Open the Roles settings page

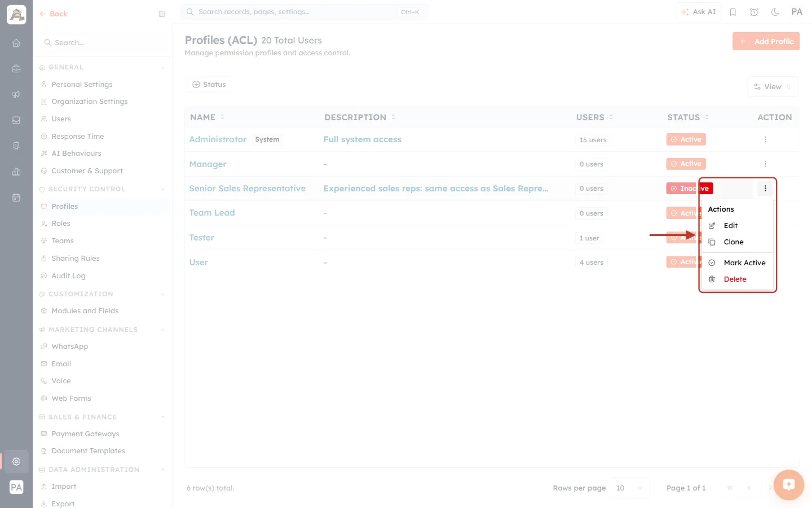(60, 224)
